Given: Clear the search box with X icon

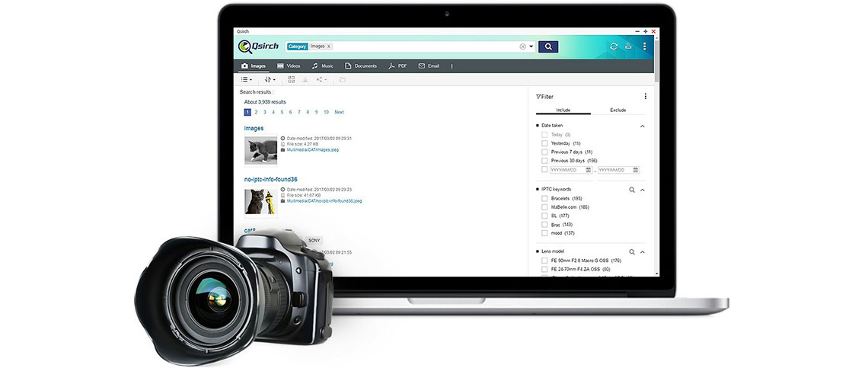Looking at the screenshot, I should 522,46.
